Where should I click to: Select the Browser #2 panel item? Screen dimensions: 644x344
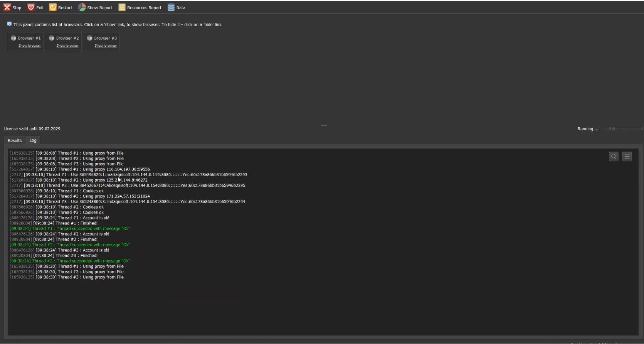click(x=64, y=41)
